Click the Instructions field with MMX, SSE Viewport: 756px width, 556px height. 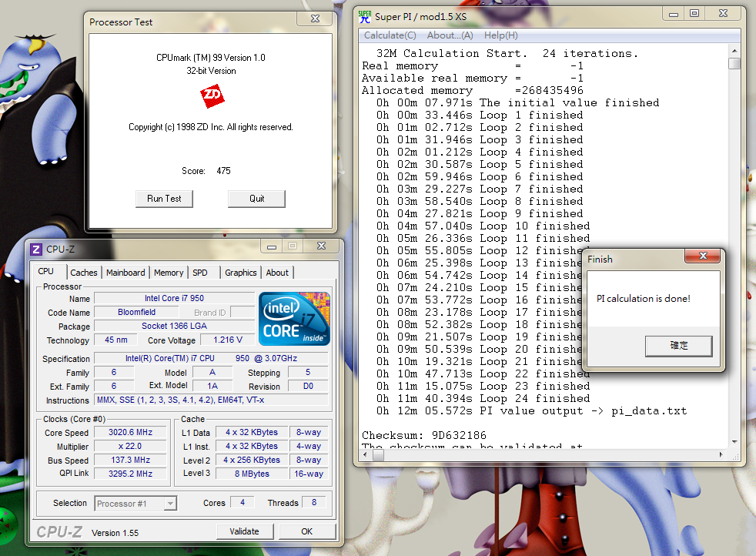[212, 400]
